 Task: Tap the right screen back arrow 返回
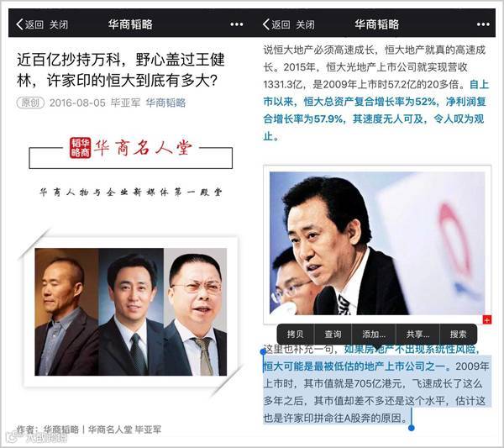pyautogui.click(x=276, y=24)
